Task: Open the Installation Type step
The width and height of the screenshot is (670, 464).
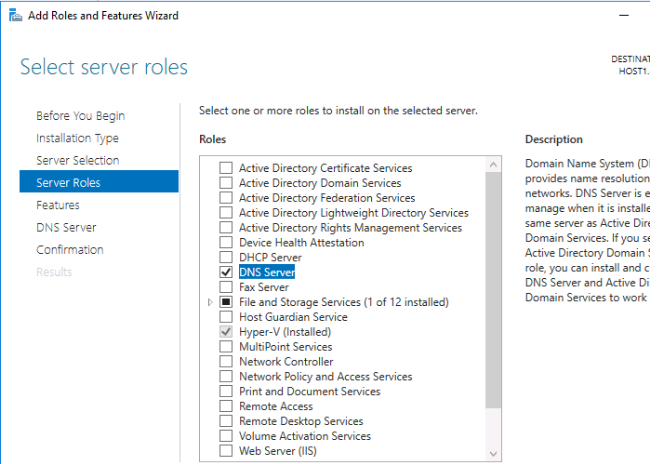Action: (x=77, y=138)
